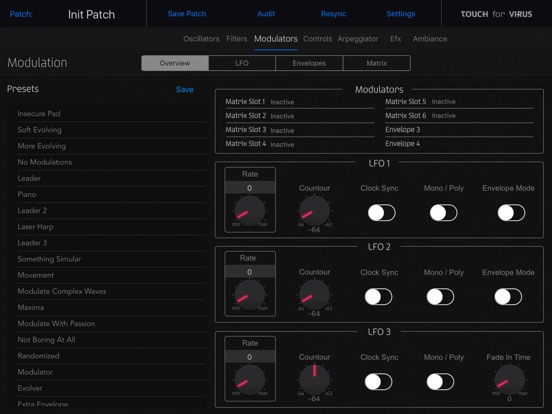Screen dimensions: 552x414
Task: Click the LFO 2 Countour knob
Action: click(314, 295)
